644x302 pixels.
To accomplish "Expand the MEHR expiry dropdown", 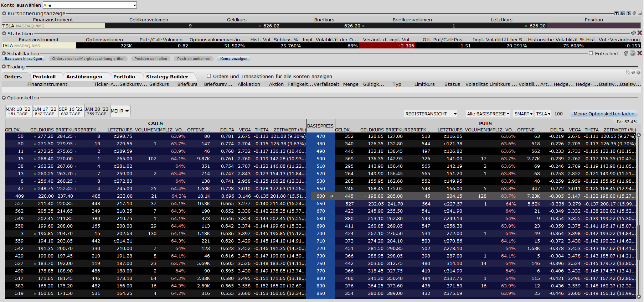I will click(x=120, y=111).
